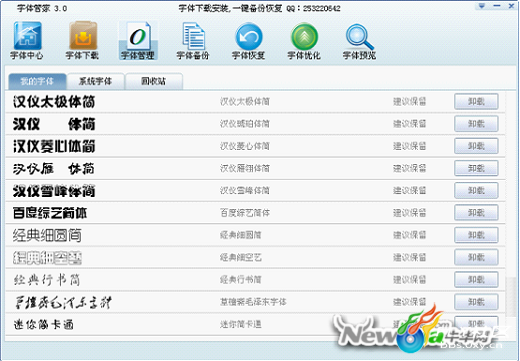The width and height of the screenshot is (520, 361).
Task: Click the 迷你简卡通 name text
Action: tap(241, 324)
